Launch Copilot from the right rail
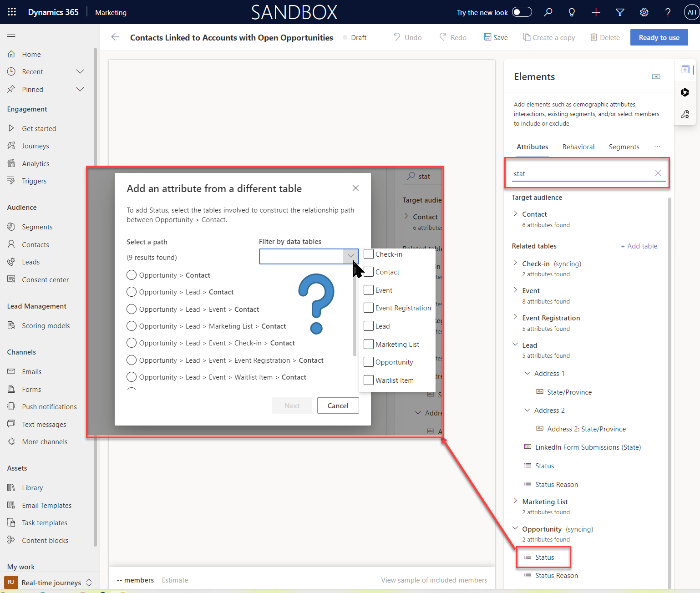The width and height of the screenshot is (700, 593). (685, 92)
